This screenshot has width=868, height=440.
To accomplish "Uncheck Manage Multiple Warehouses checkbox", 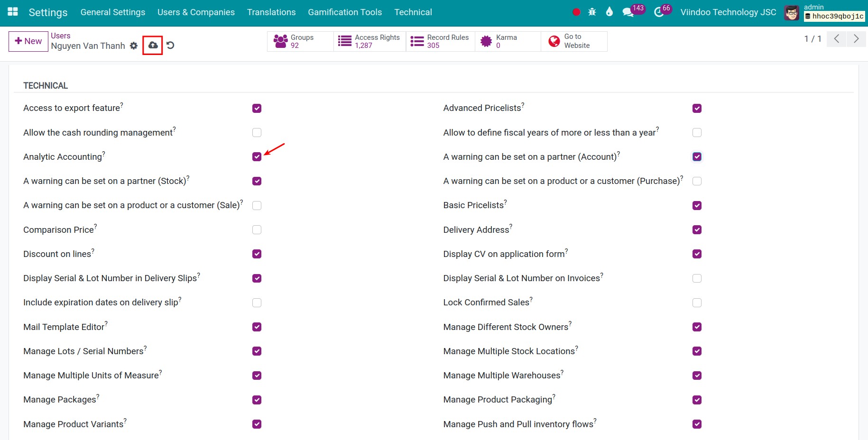I will [697, 376].
